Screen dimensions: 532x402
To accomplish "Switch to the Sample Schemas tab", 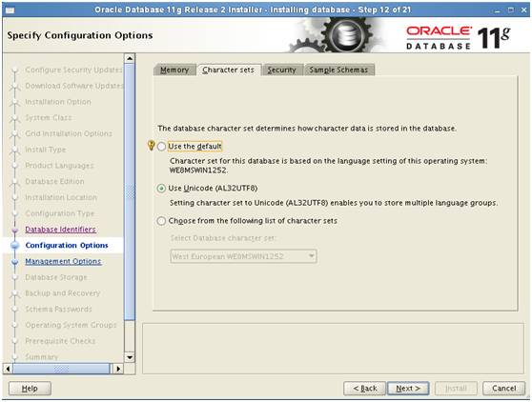I will click(338, 70).
